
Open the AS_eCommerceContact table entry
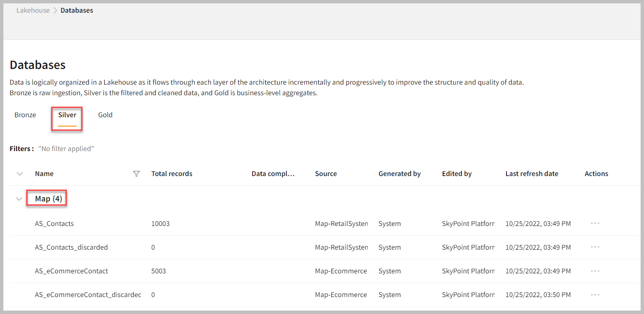72,271
